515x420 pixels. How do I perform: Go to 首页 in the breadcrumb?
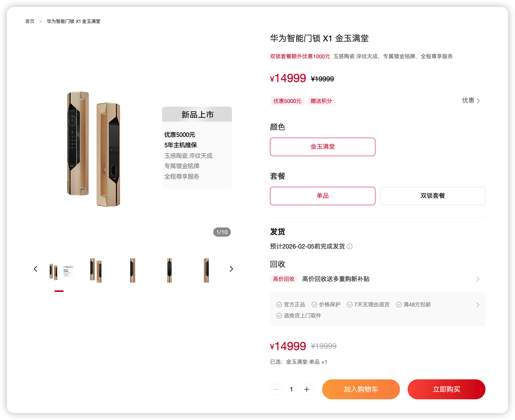click(x=30, y=21)
